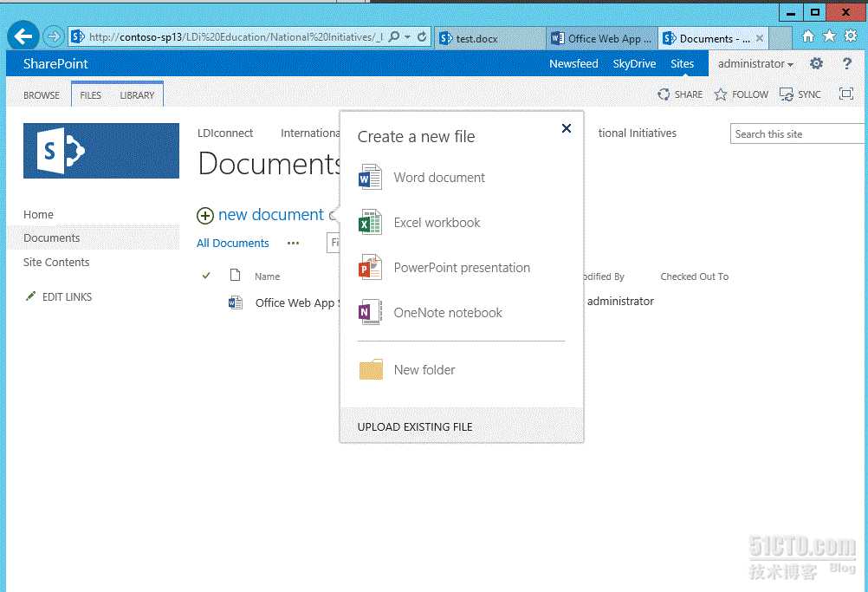Viewport: 868px width, 592px height.
Task: Click the SYNC library button
Action: coord(800,94)
